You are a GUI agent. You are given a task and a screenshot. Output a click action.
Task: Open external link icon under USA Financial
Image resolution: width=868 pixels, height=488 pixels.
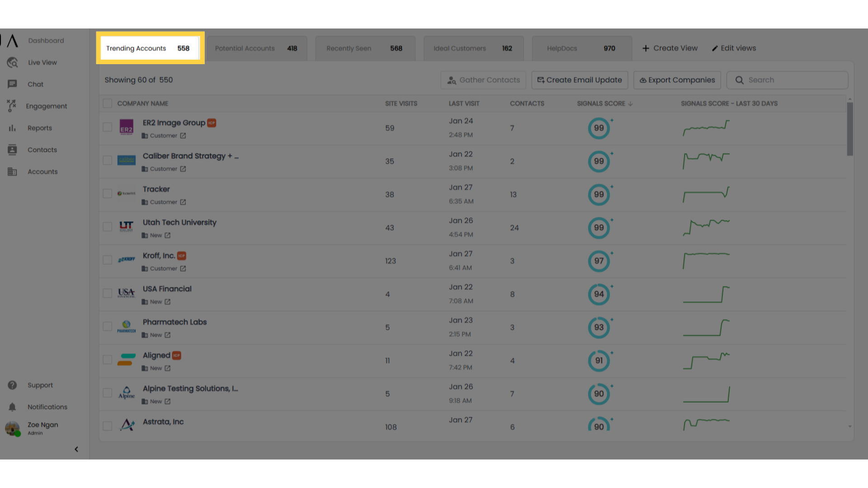pyautogui.click(x=168, y=302)
